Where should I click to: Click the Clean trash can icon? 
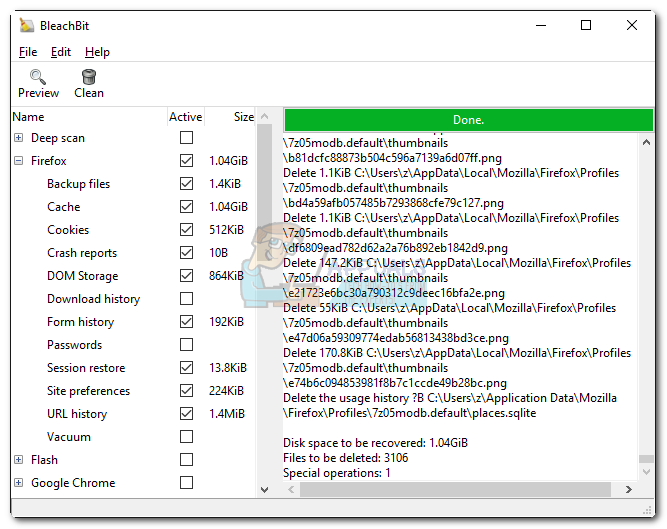coord(89,77)
